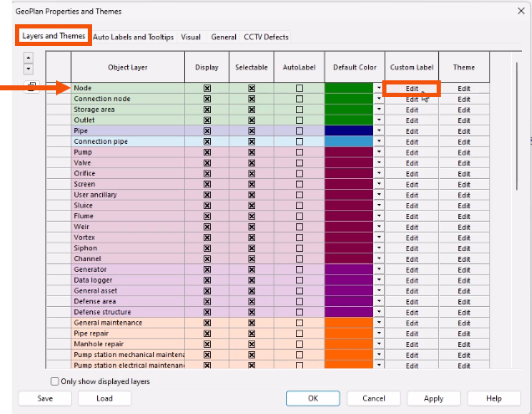Click purple swatch for General asset
This screenshot has height=414, width=532.
349,291
